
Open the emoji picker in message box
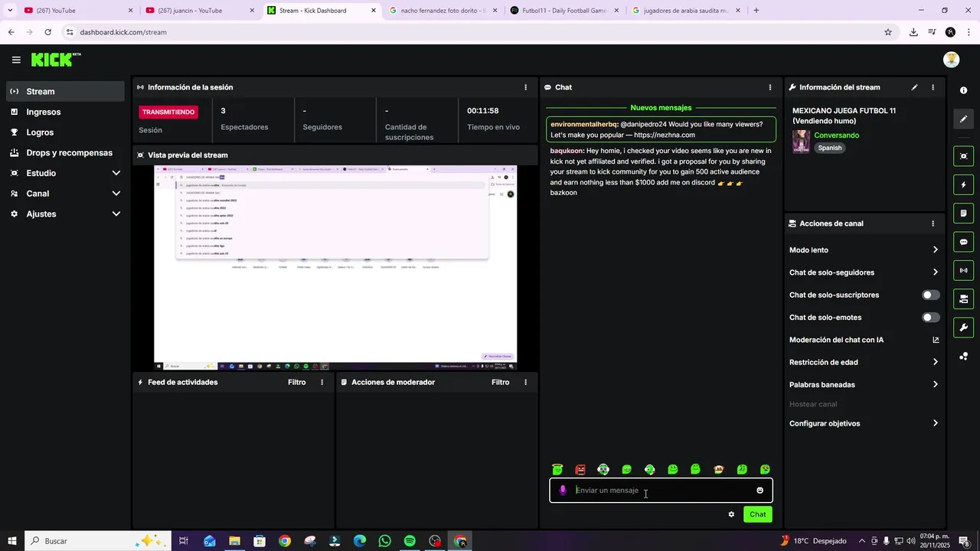click(x=760, y=491)
